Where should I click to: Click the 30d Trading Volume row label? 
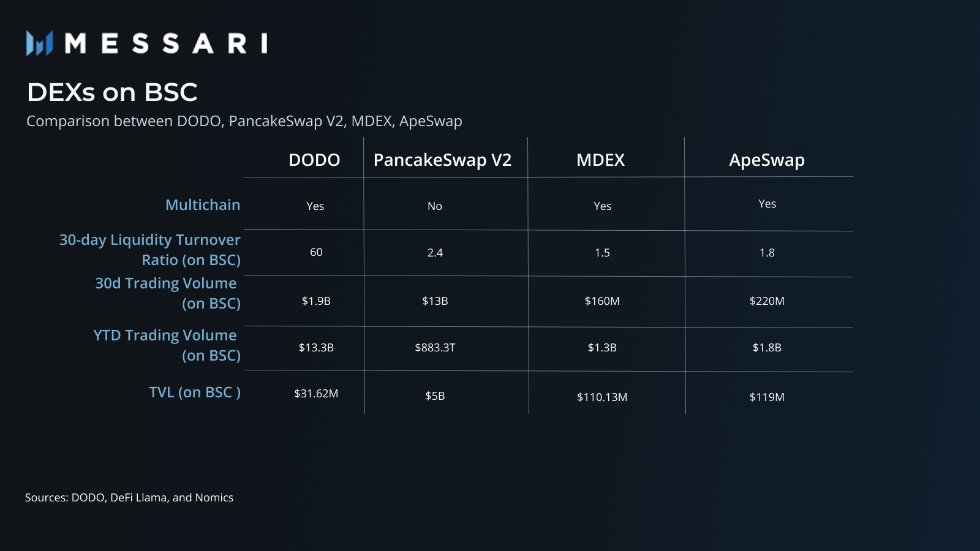(x=167, y=293)
